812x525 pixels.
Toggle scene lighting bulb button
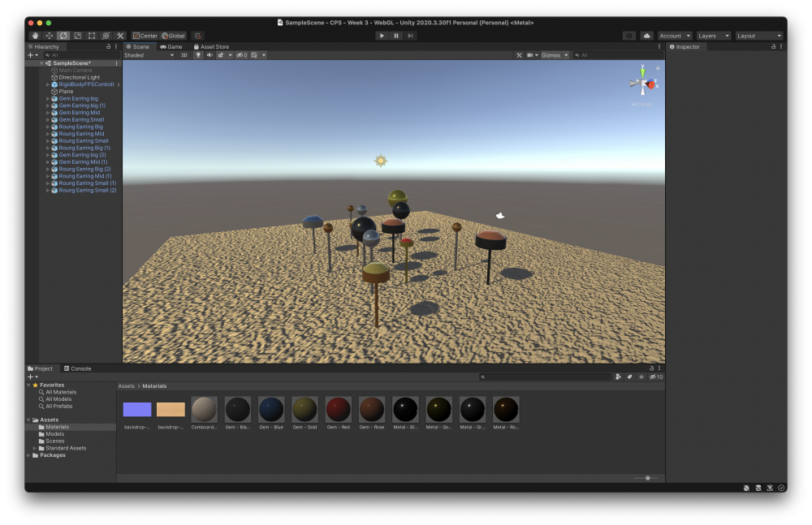[198, 55]
